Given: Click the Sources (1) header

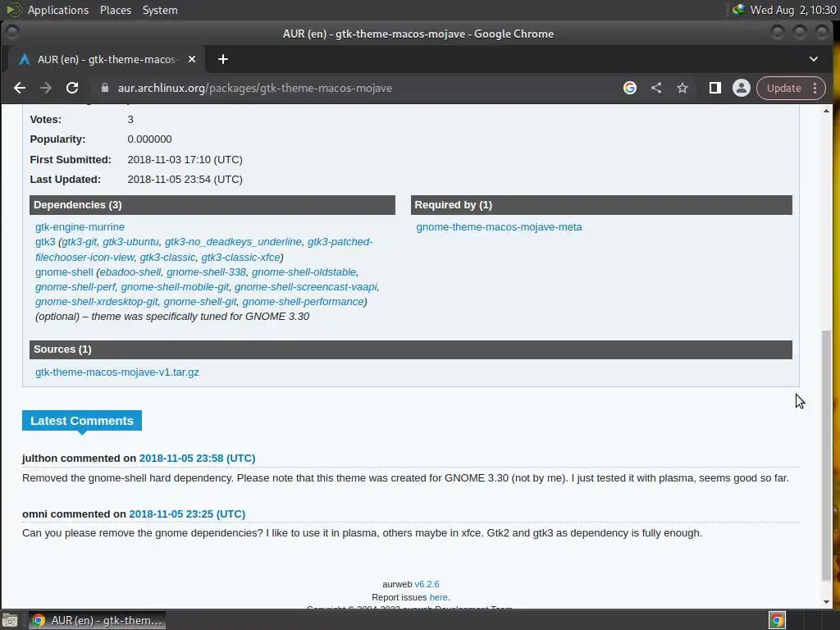Looking at the screenshot, I should [x=411, y=349].
